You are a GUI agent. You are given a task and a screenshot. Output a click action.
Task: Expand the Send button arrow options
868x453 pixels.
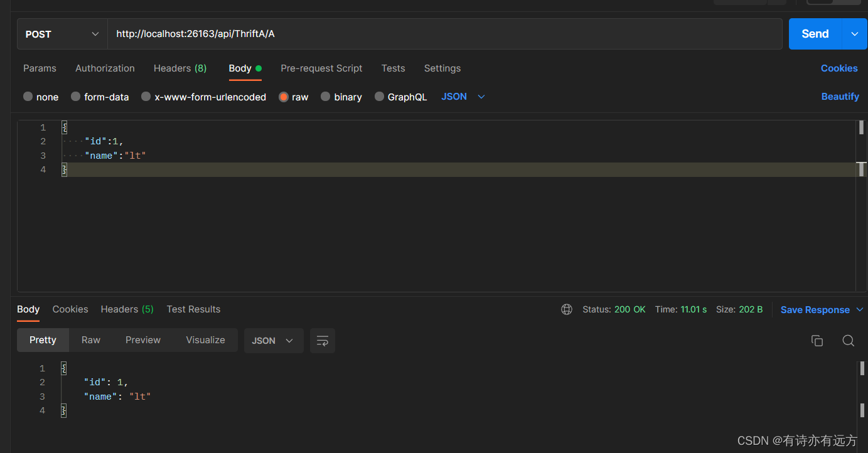point(854,34)
